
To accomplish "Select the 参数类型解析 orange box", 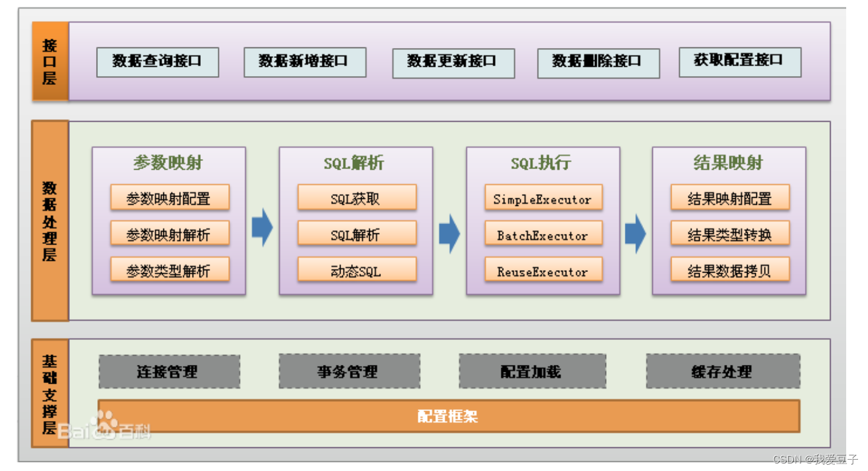I will [x=170, y=270].
